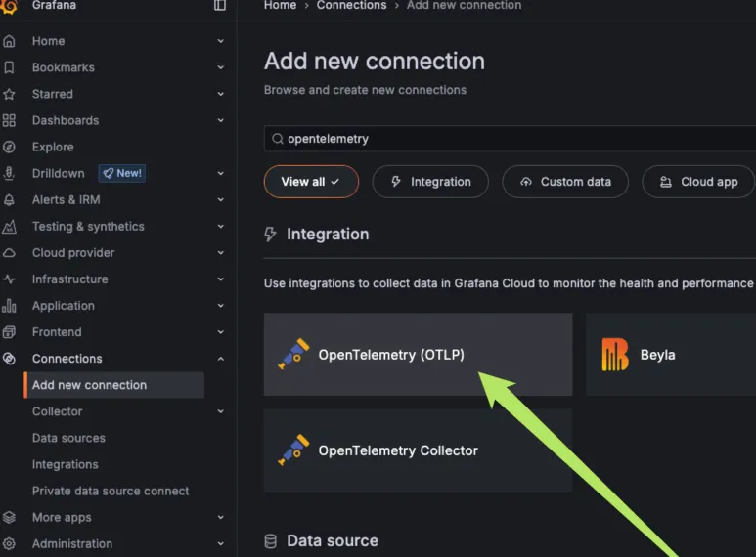Click the Grafana logo icon

[x=10, y=6]
